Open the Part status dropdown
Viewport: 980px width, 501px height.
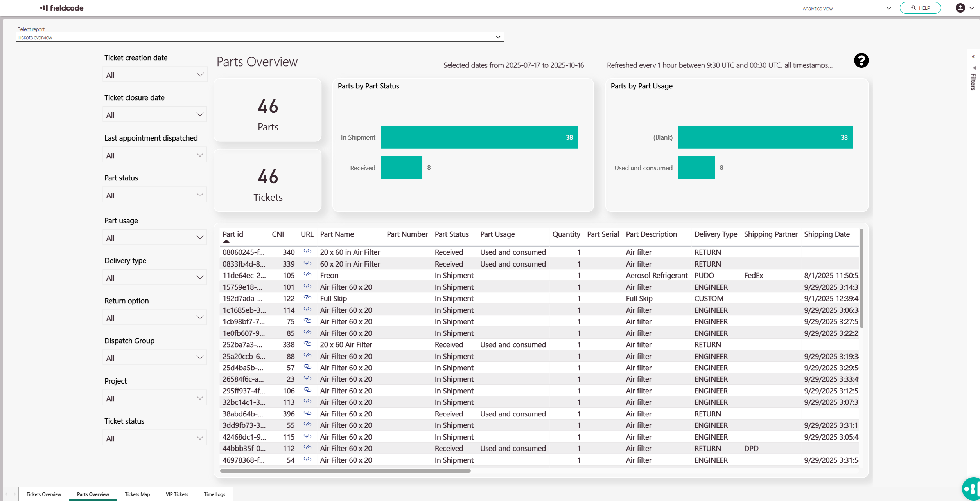tap(155, 195)
